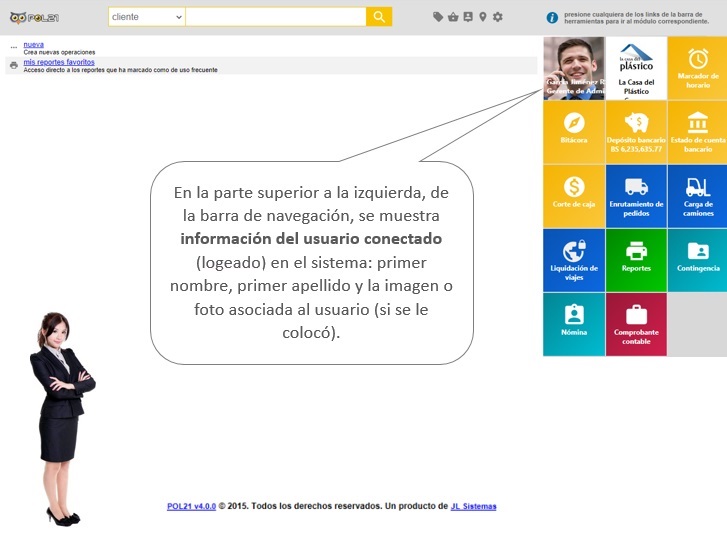Click the yellow magnifier search button

(379, 17)
